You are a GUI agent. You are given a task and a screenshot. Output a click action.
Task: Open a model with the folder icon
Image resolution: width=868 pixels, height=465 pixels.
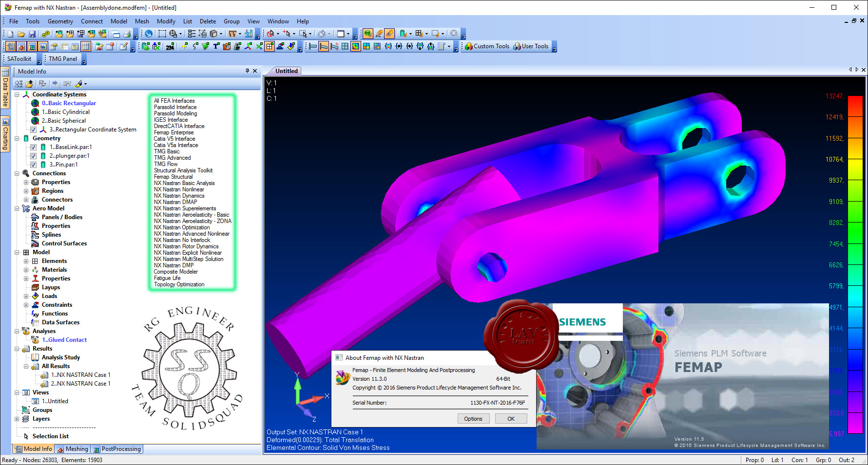[x=21, y=34]
